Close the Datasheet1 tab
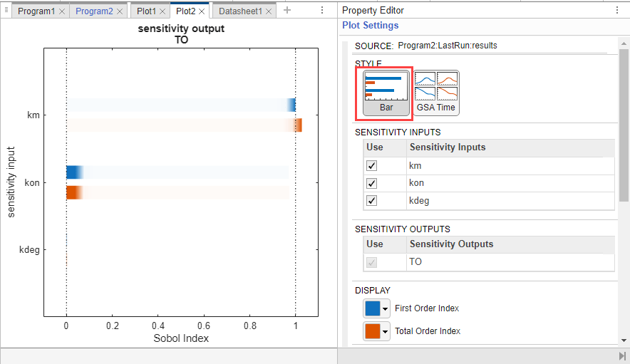 pyautogui.click(x=269, y=11)
